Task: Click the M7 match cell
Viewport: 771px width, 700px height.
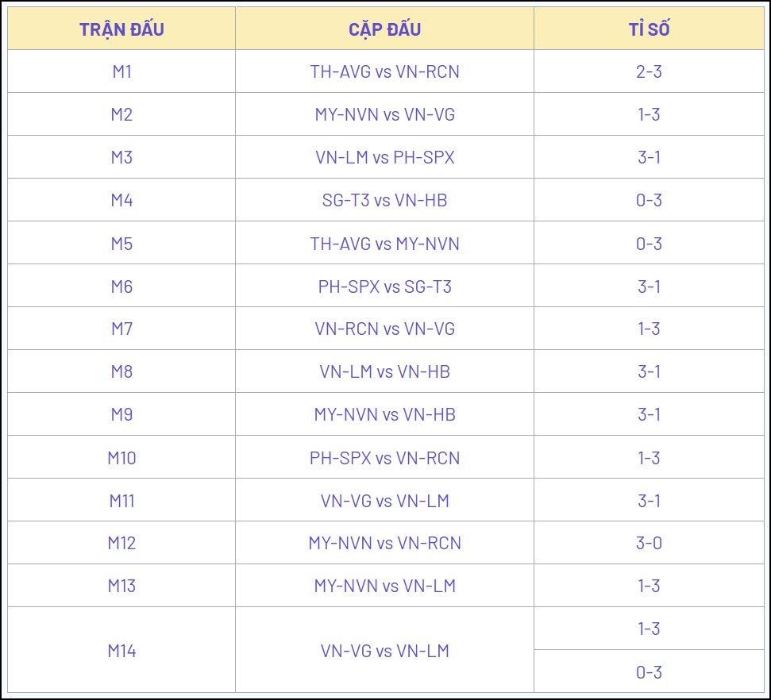Action: (121, 329)
